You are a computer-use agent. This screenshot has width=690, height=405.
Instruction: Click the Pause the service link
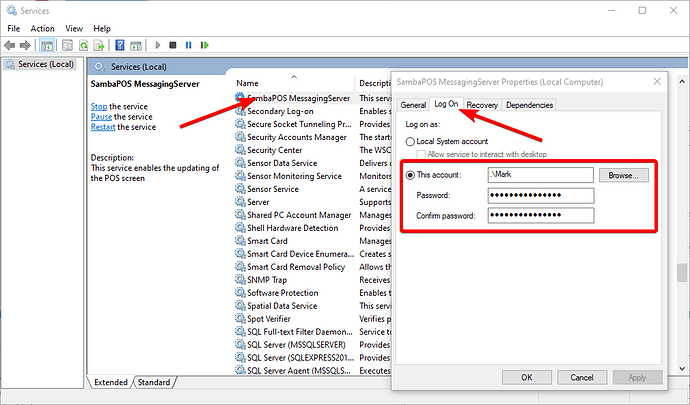coord(101,117)
